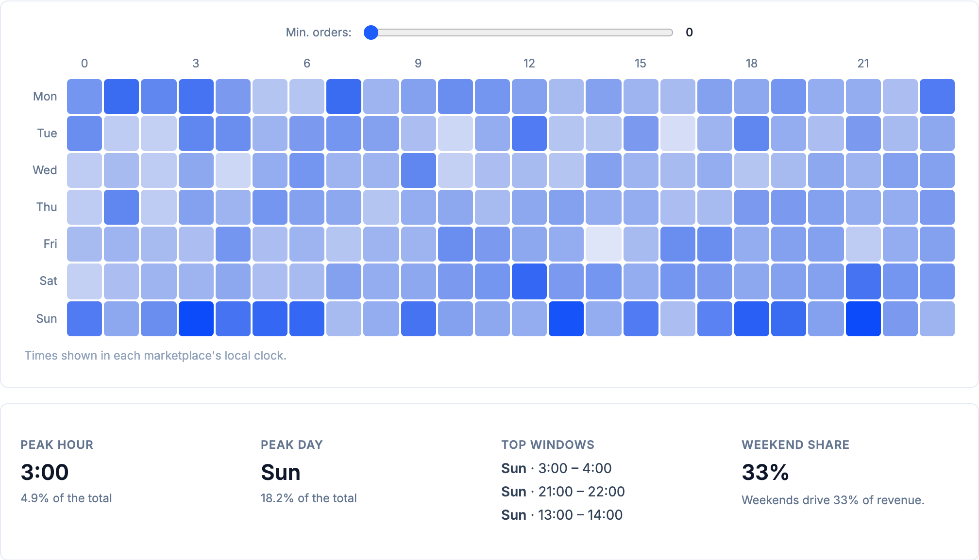Click the hour 6 column header
Image resolution: width=979 pixels, height=560 pixels.
307,64
